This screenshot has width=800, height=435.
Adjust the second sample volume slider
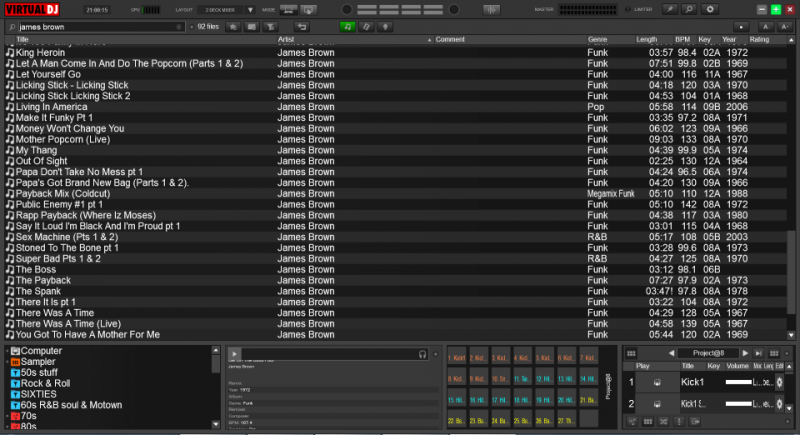click(738, 404)
